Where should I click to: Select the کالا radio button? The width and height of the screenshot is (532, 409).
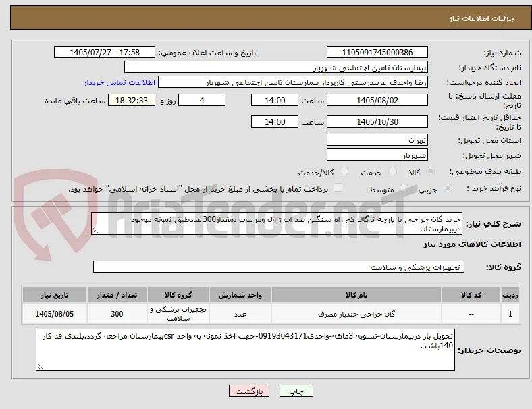(430, 171)
